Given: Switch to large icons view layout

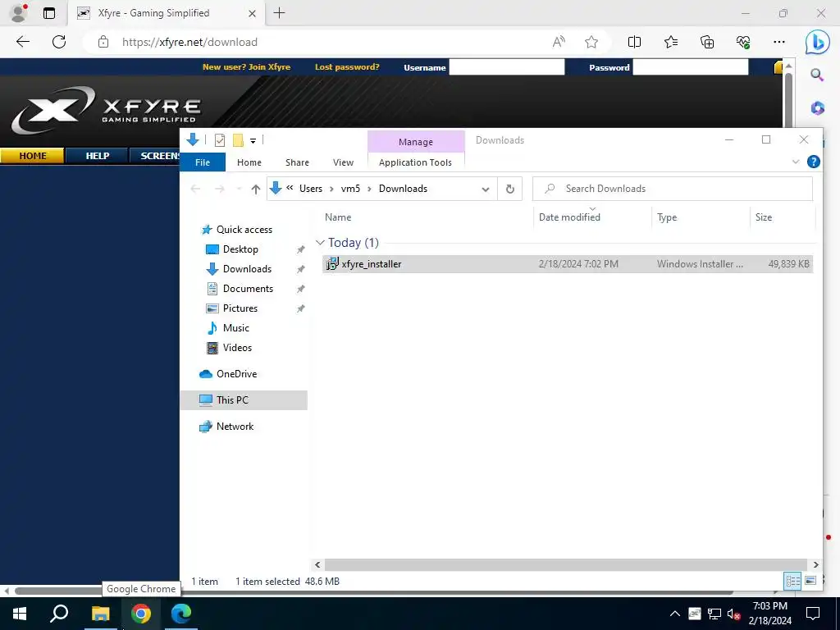Looking at the screenshot, I should (810, 581).
